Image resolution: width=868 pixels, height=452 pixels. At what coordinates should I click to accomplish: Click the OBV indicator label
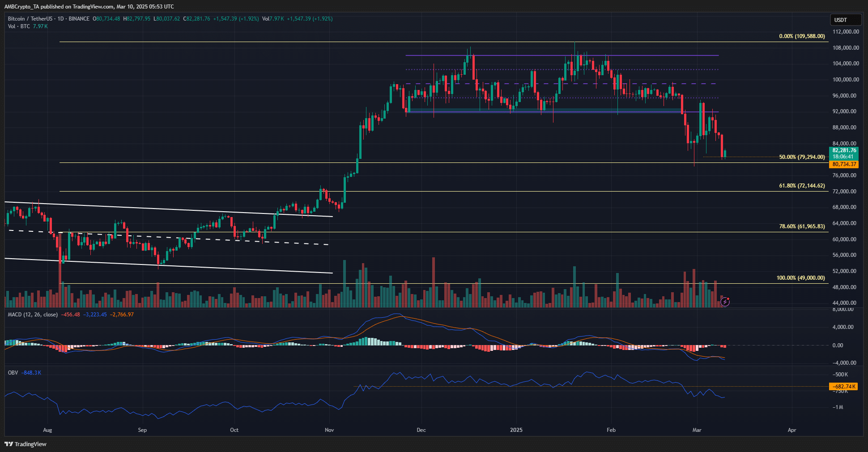[13, 373]
